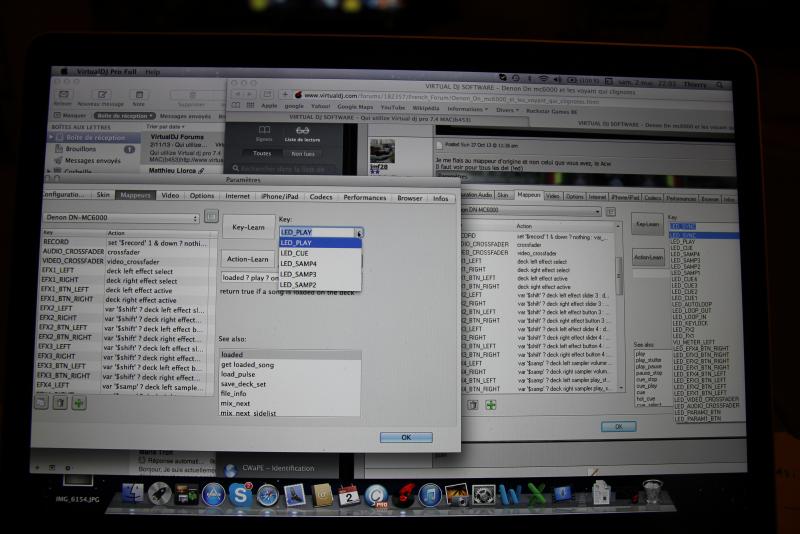Open App Store in the Dock
Viewport: 800px width, 534px height.
(x=213, y=495)
